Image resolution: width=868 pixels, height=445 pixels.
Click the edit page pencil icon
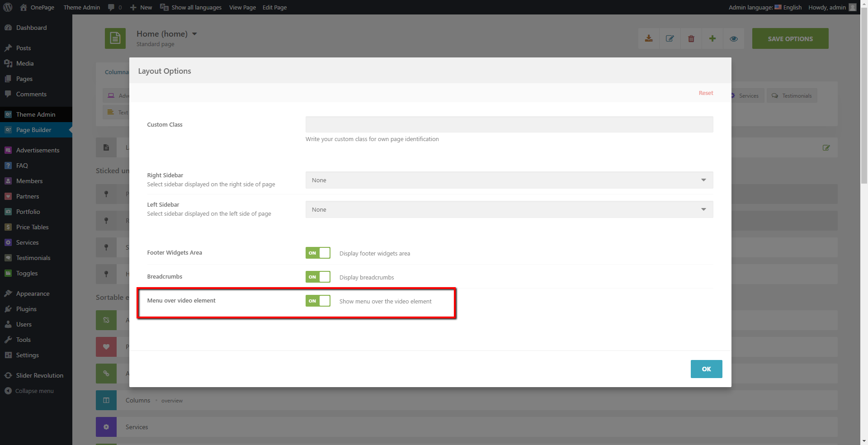pyautogui.click(x=670, y=38)
